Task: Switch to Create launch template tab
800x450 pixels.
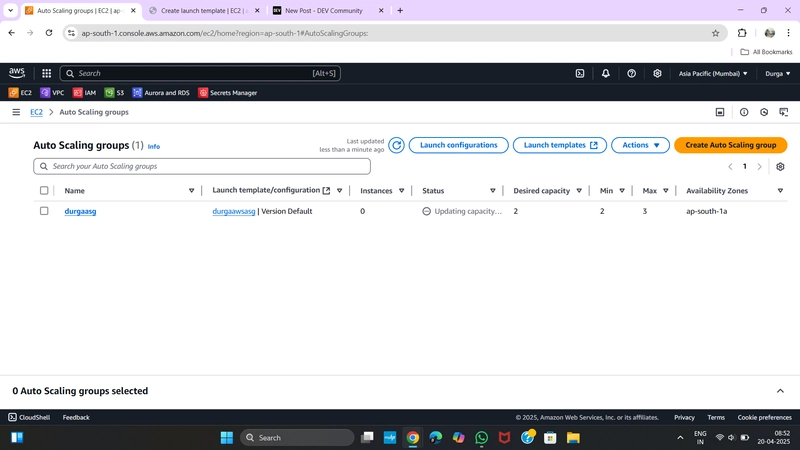Action: pos(204,11)
